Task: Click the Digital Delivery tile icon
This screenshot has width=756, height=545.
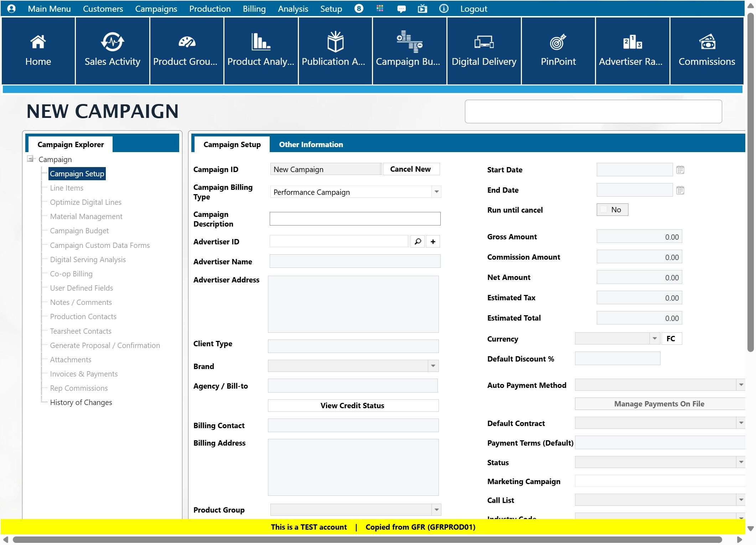Action: (x=483, y=42)
